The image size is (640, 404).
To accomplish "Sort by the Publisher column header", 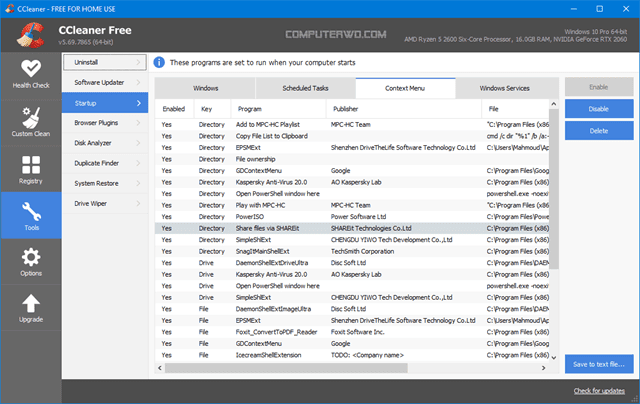I will (x=404, y=109).
